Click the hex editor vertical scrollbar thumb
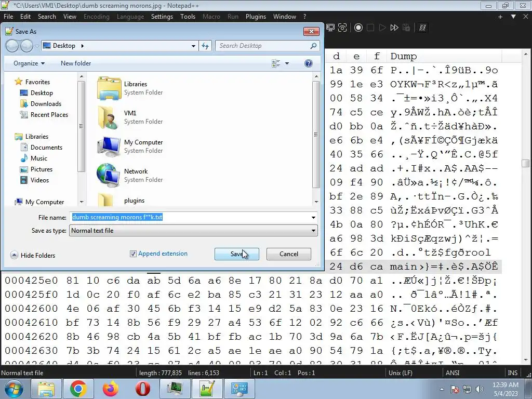532x399 pixels. pyautogui.click(x=526, y=163)
